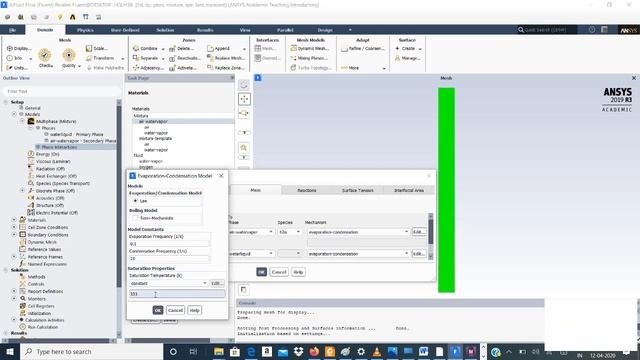This screenshot has height=360, width=640.
Task: Switch to the Interfacial Area tab
Action: click(x=409, y=190)
